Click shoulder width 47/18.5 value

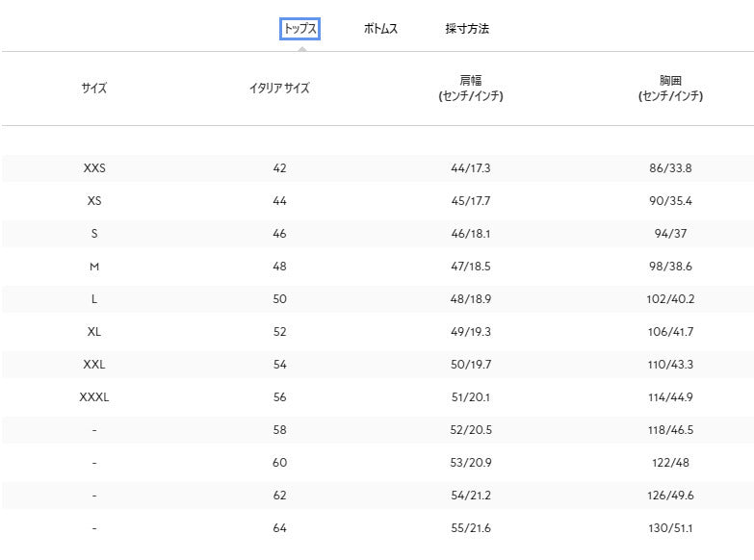click(x=471, y=267)
